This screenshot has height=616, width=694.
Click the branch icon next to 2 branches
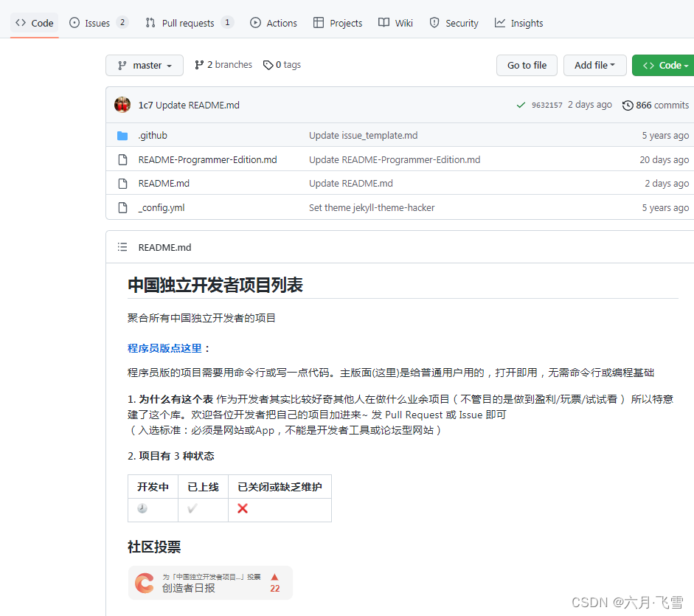click(198, 65)
